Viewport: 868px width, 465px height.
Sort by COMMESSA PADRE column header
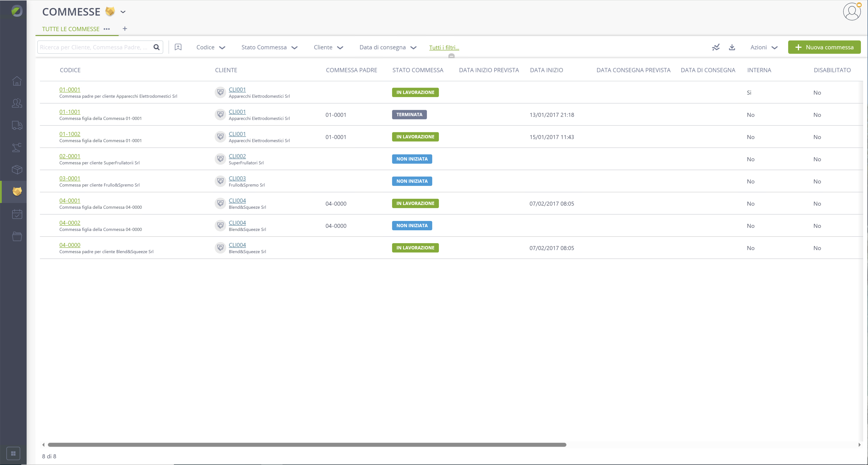[352, 70]
